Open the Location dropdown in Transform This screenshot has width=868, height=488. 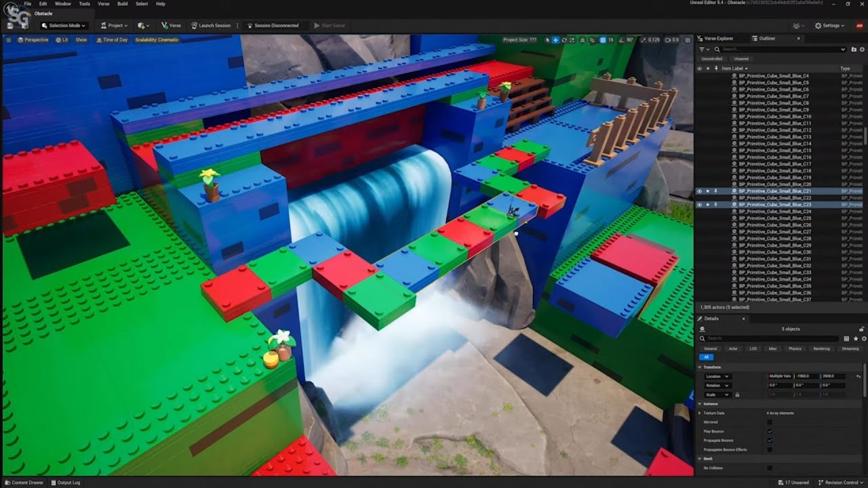point(717,376)
